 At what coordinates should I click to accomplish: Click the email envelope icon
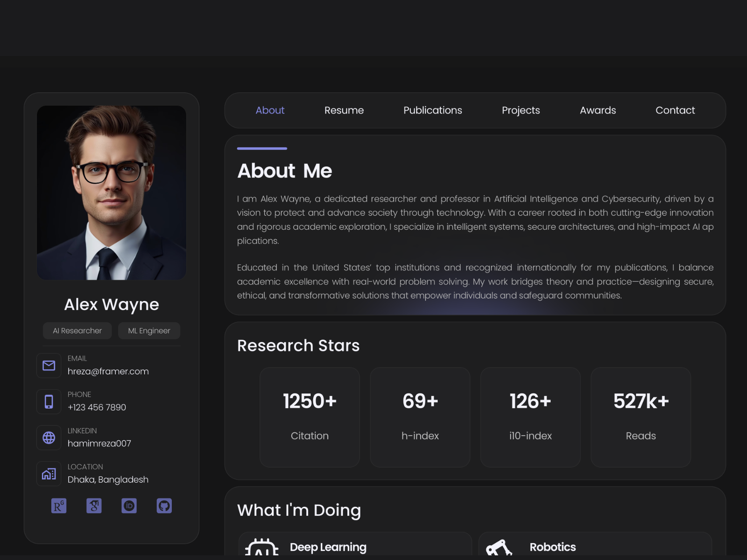click(49, 365)
